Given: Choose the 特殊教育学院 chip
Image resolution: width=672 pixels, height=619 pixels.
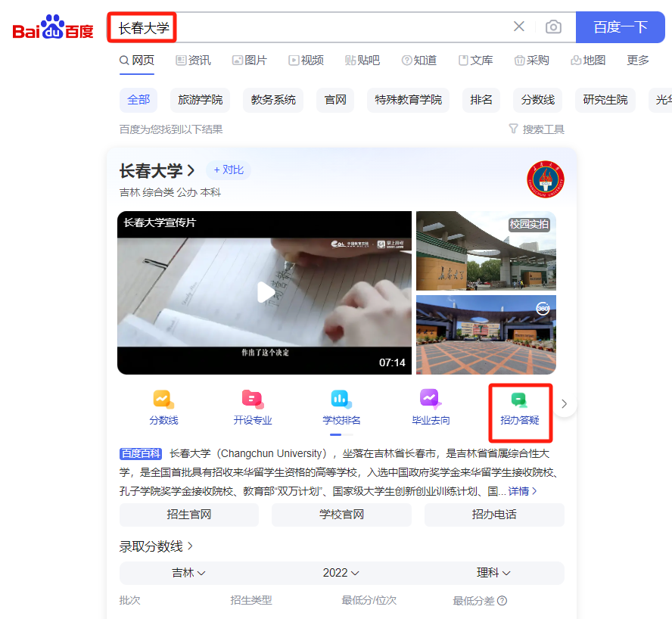Looking at the screenshot, I should point(408,101).
